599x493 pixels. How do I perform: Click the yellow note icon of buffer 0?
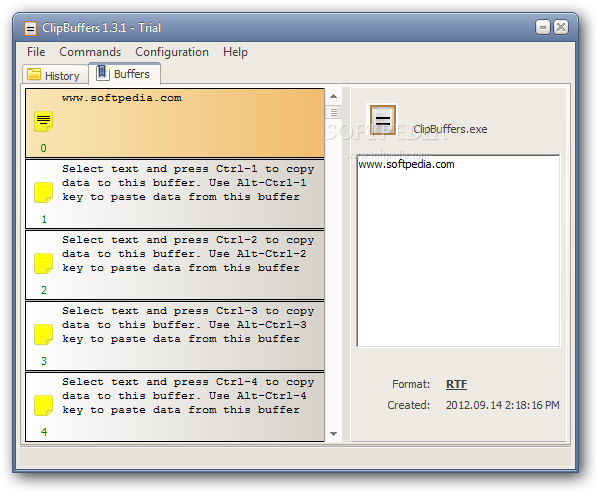(43, 121)
